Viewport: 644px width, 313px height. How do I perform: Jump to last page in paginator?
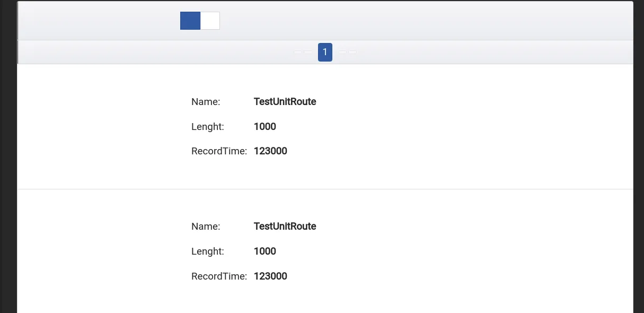tap(353, 52)
